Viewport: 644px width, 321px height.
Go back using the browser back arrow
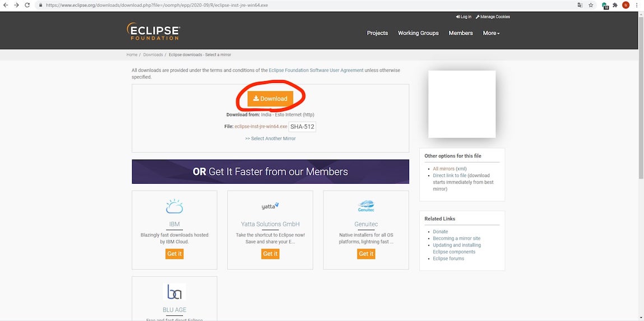tap(5, 5)
